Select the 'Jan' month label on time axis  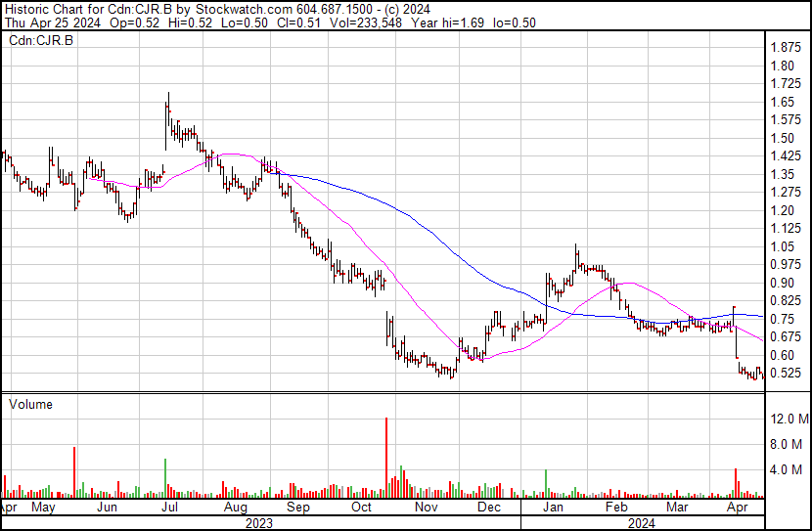[x=553, y=509]
